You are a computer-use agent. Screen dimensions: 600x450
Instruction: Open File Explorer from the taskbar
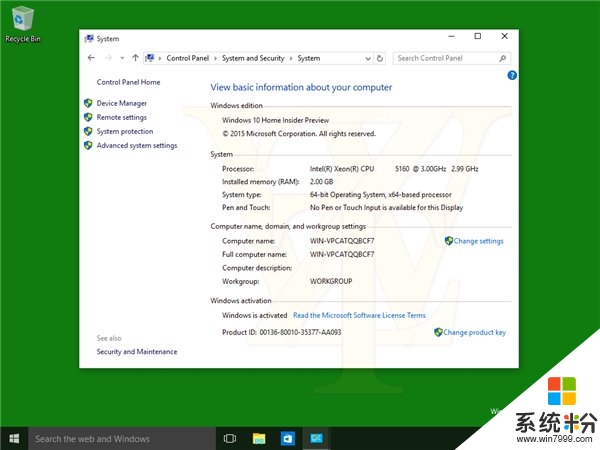[259, 439]
